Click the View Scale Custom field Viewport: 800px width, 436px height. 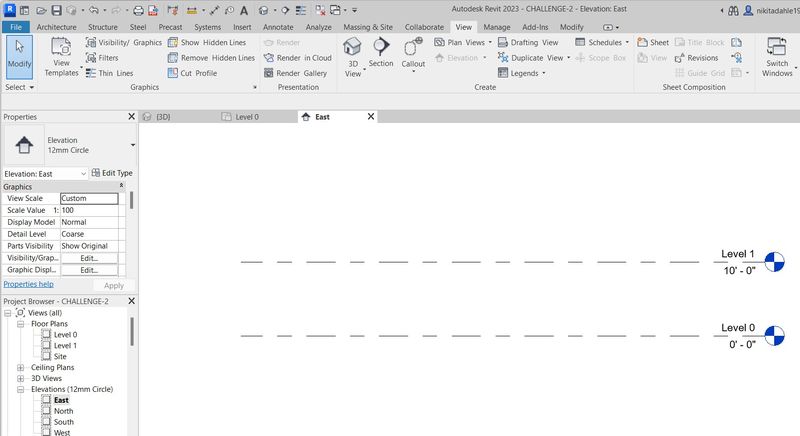point(89,198)
